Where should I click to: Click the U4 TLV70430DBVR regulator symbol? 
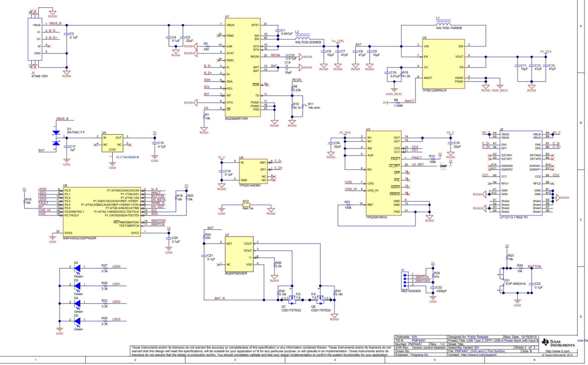click(112, 143)
